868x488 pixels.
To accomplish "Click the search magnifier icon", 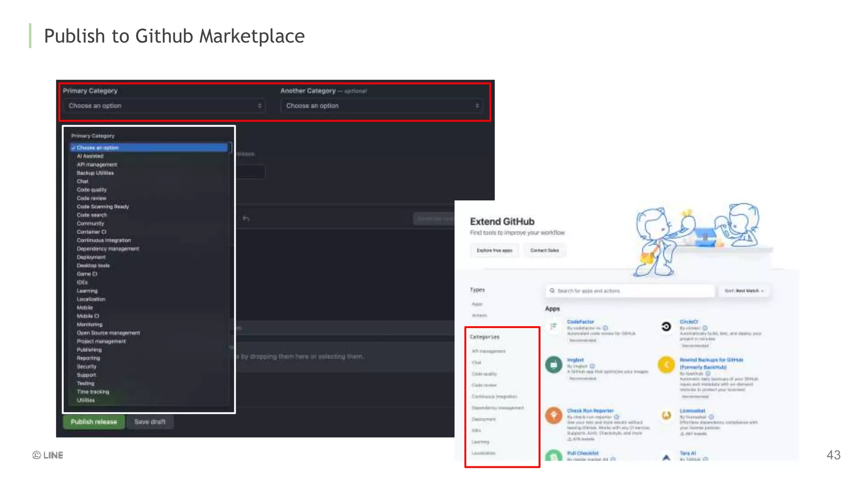I will pyautogui.click(x=552, y=291).
